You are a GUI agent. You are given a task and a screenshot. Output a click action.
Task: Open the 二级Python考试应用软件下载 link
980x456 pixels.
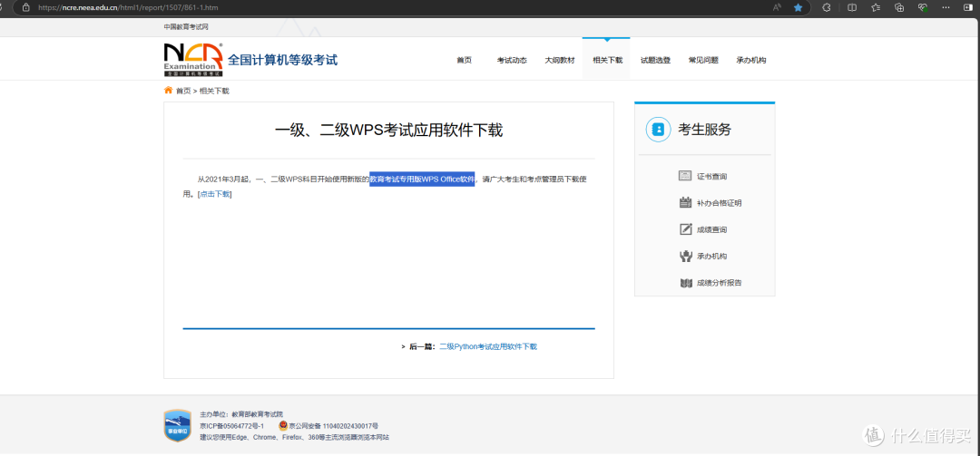point(488,346)
